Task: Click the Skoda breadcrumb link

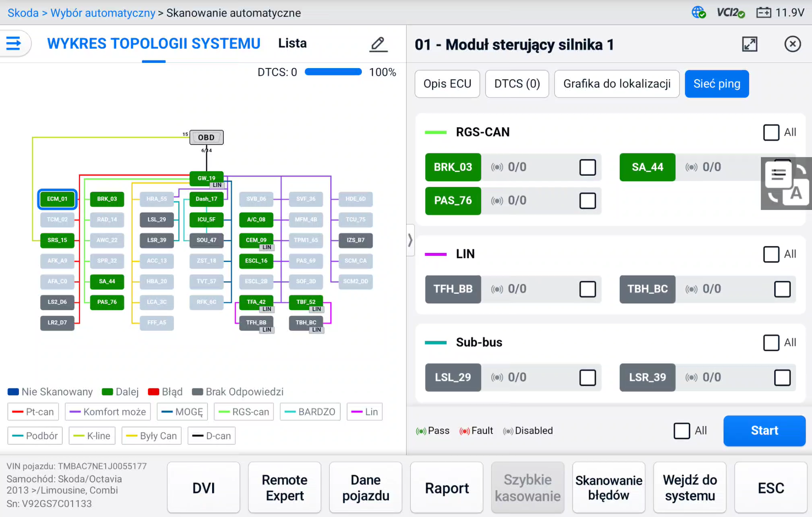Action: (x=23, y=13)
